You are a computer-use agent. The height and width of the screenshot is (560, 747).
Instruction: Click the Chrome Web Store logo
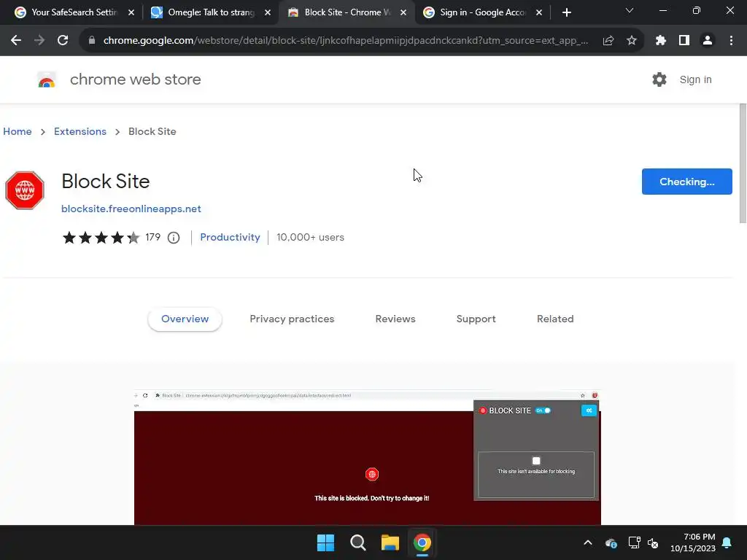(x=47, y=79)
